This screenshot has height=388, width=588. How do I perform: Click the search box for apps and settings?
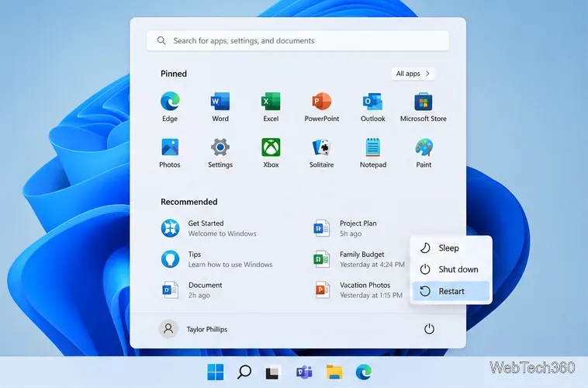pyautogui.click(x=298, y=40)
